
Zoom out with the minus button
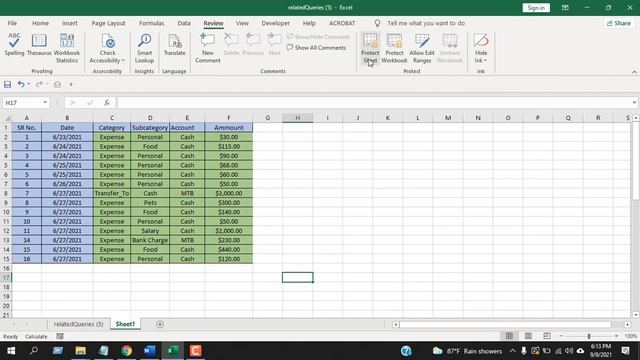pyautogui.click(x=561, y=336)
